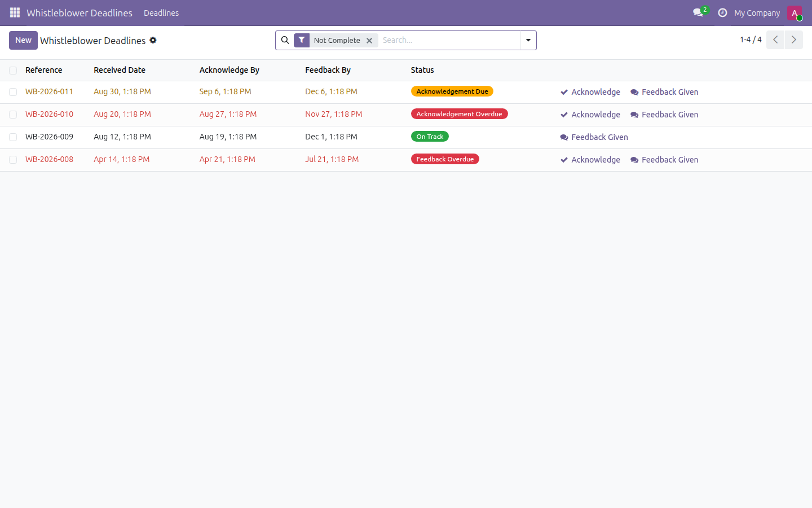Click acknowledge-by date Aug 27, 1:18 PM

pyautogui.click(x=228, y=114)
